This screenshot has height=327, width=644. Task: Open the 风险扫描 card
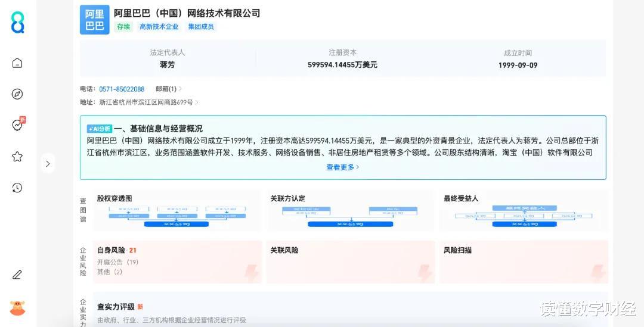click(524, 261)
